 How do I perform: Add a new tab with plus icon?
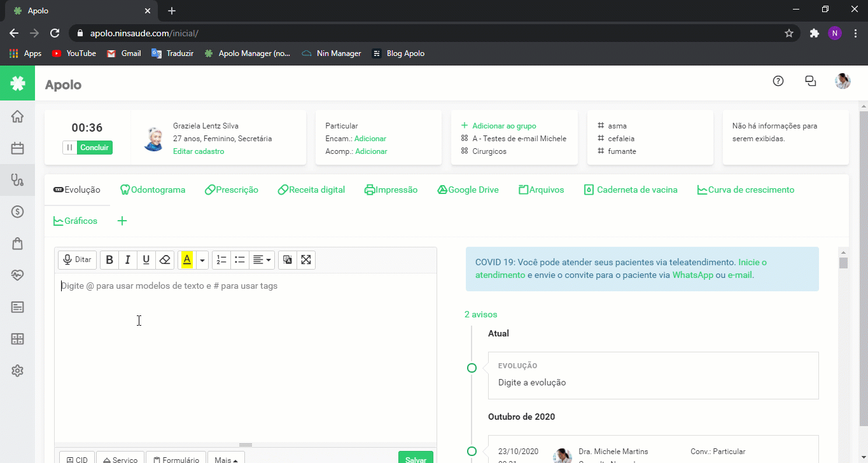(x=122, y=221)
